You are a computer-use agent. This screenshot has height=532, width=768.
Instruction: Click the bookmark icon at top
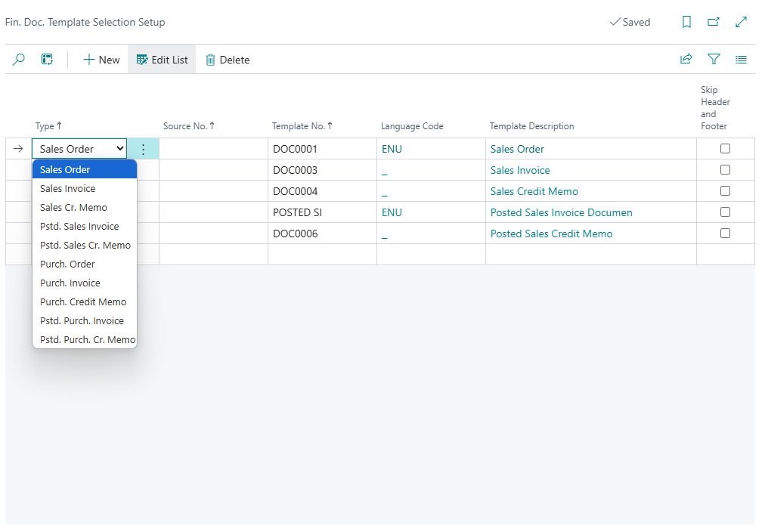pyautogui.click(x=686, y=22)
